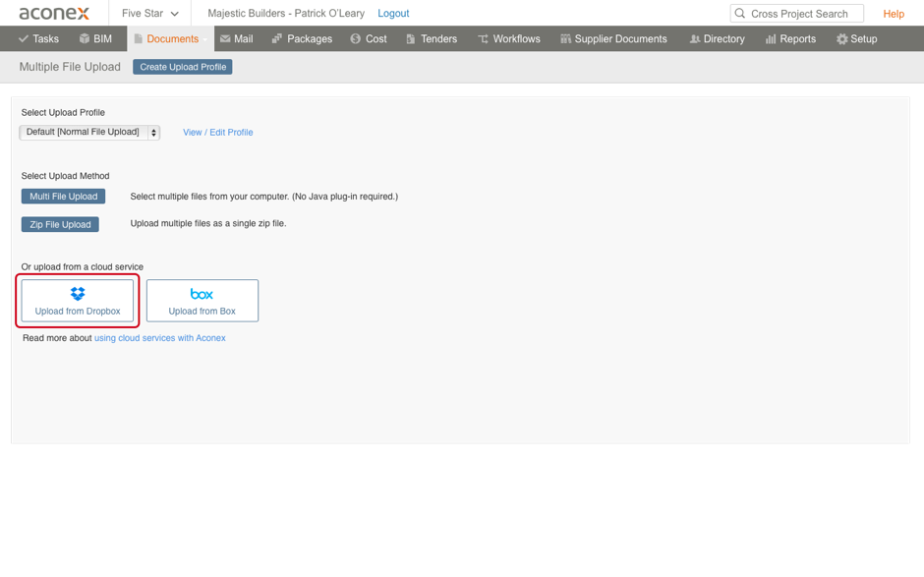Click the Tenders icon

[411, 39]
